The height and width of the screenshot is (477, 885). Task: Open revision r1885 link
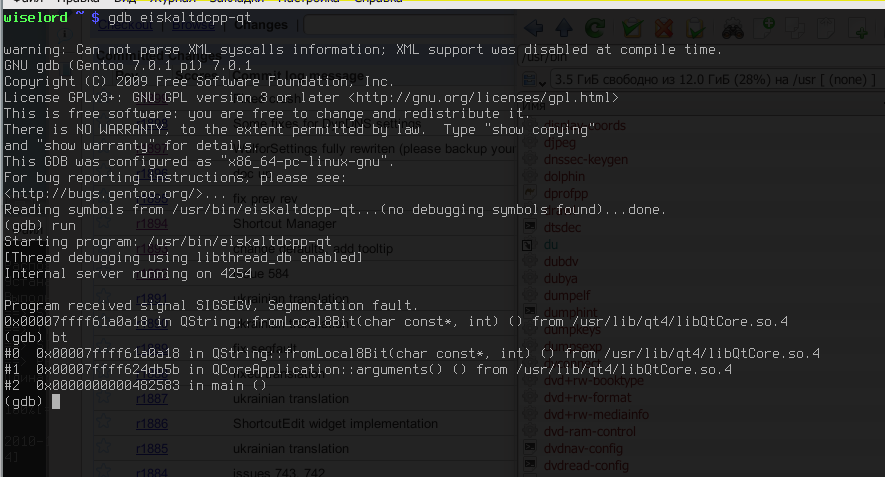[151, 449]
